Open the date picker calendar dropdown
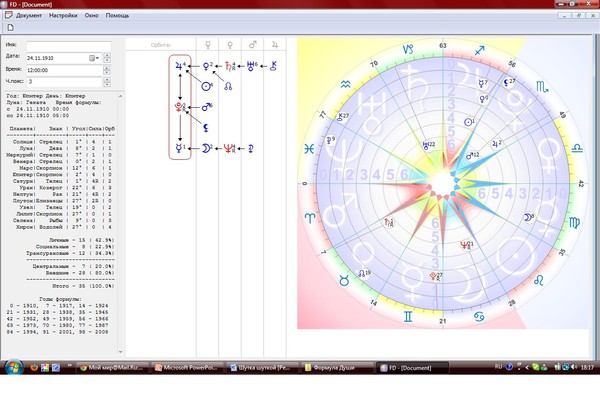The width and height of the screenshot is (600, 399). coord(94,58)
